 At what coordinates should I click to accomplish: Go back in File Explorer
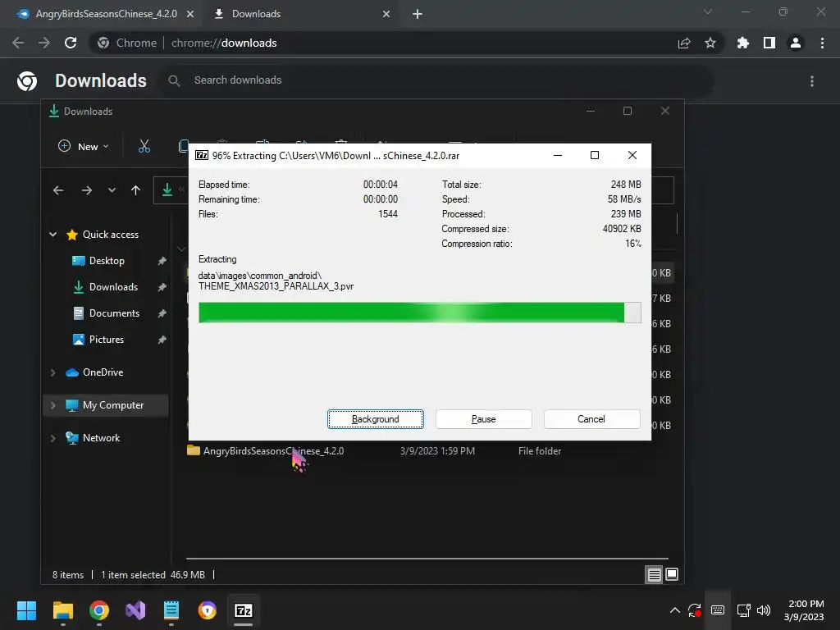pos(58,190)
